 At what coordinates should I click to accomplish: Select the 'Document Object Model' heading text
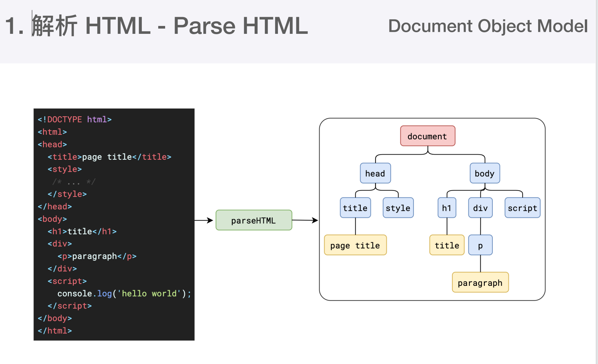point(488,26)
